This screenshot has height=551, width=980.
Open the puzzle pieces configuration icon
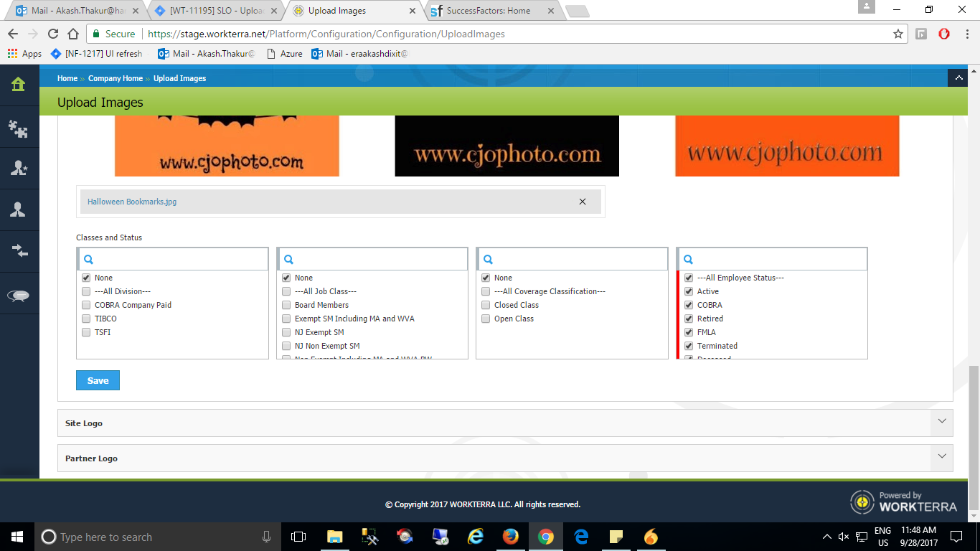coord(19,128)
